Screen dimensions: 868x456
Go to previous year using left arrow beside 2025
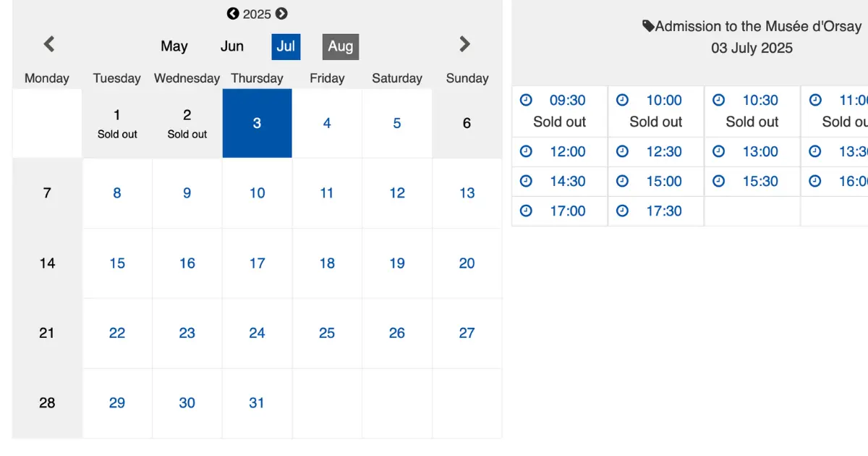tap(233, 14)
